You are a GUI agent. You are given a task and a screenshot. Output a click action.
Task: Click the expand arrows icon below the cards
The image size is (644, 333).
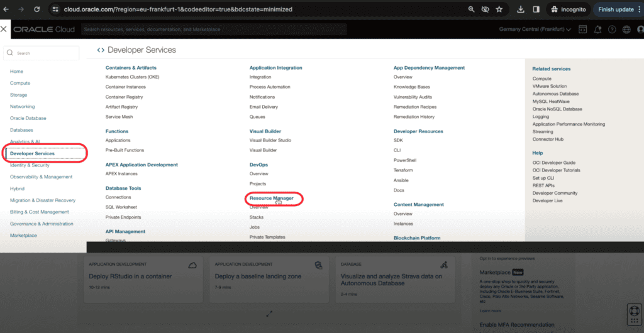[x=269, y=314]
